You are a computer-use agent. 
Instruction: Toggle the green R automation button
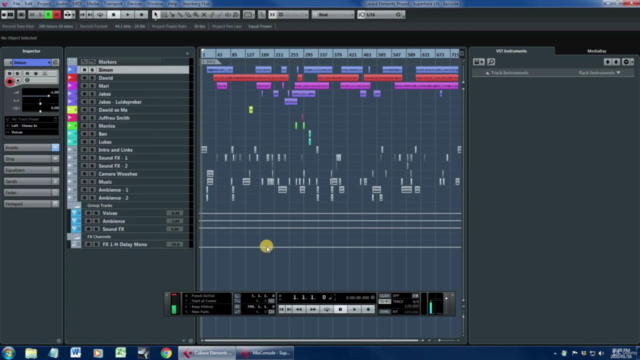pyautogui.click(x=48, y=15)
